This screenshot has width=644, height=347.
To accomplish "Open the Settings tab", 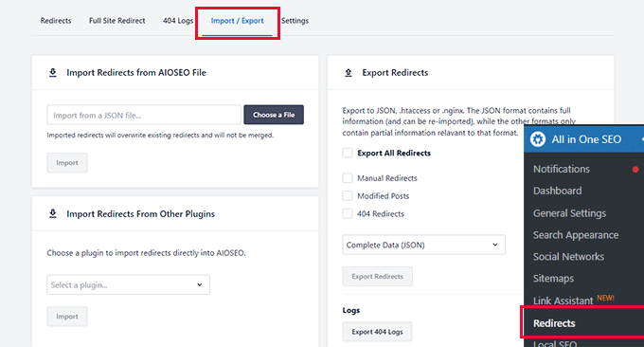I will tap(295, 21).
